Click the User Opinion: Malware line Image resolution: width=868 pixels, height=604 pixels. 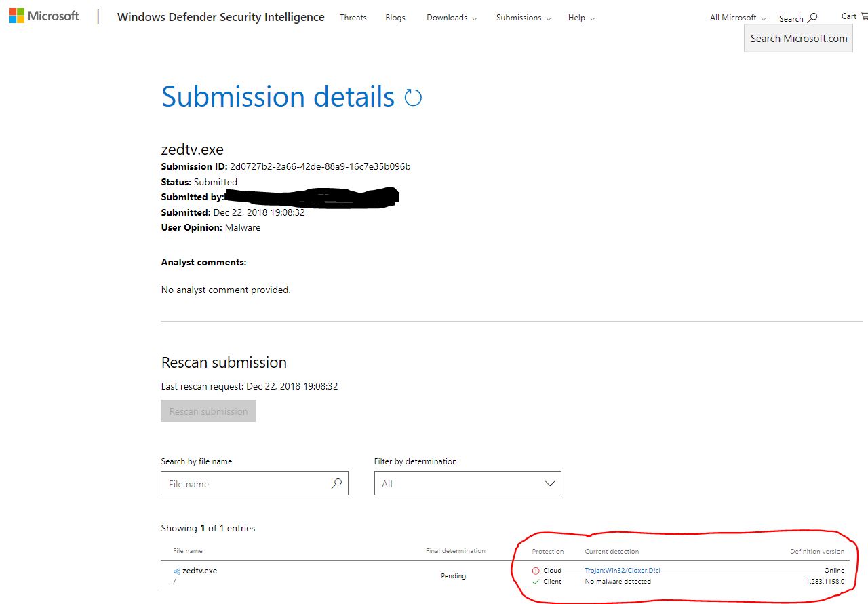click(x=211, y=227)
